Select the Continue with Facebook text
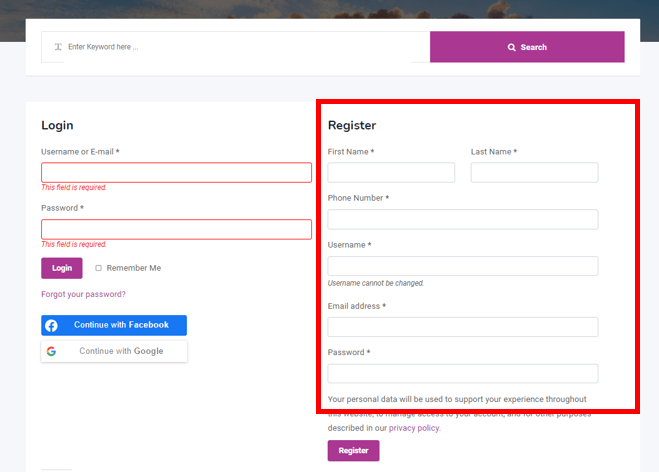Viewport: 659px width, 472px height. pos(121,325)
